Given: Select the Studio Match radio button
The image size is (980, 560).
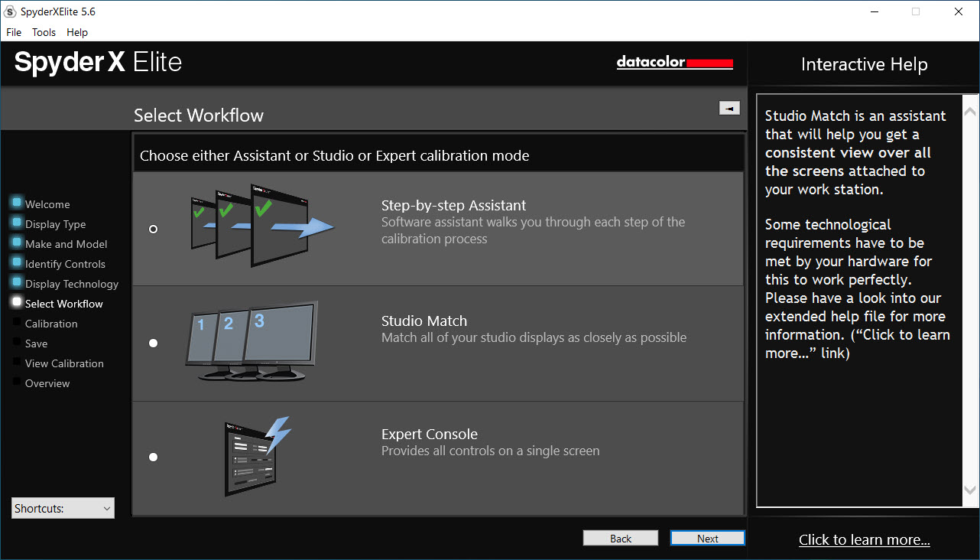Looking at the screenshot, I should 153,343.
